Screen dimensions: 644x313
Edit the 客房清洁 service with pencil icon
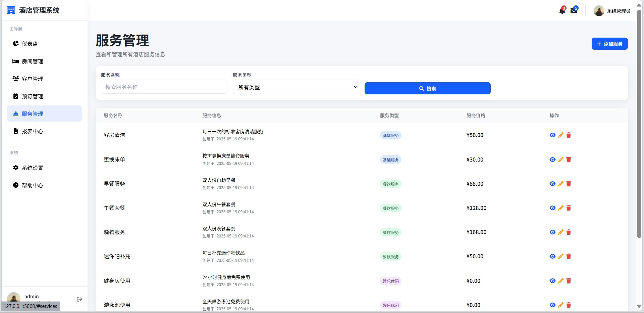pyautogui.click(x=560, y=135)
